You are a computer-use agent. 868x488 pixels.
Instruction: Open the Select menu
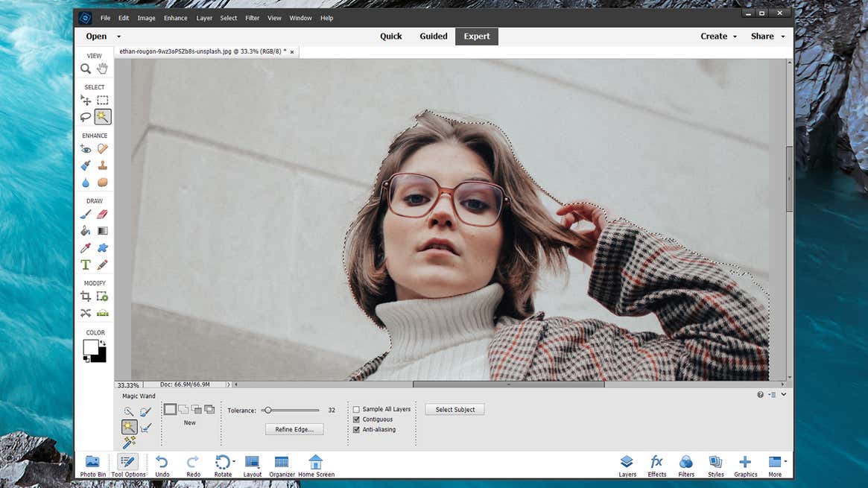point(229,19)
